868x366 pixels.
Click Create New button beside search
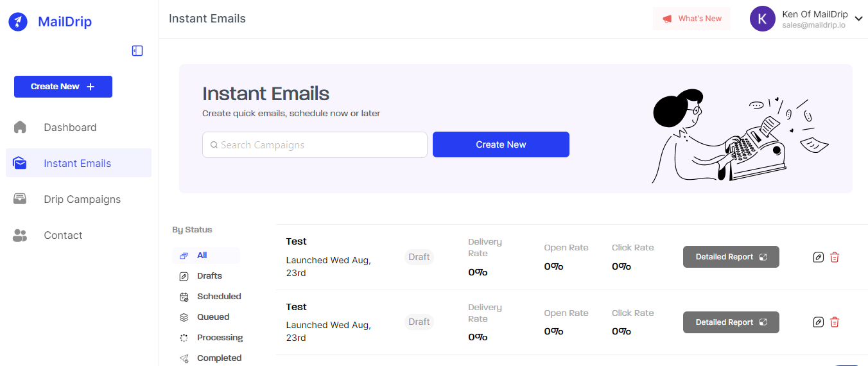(501, 144)
